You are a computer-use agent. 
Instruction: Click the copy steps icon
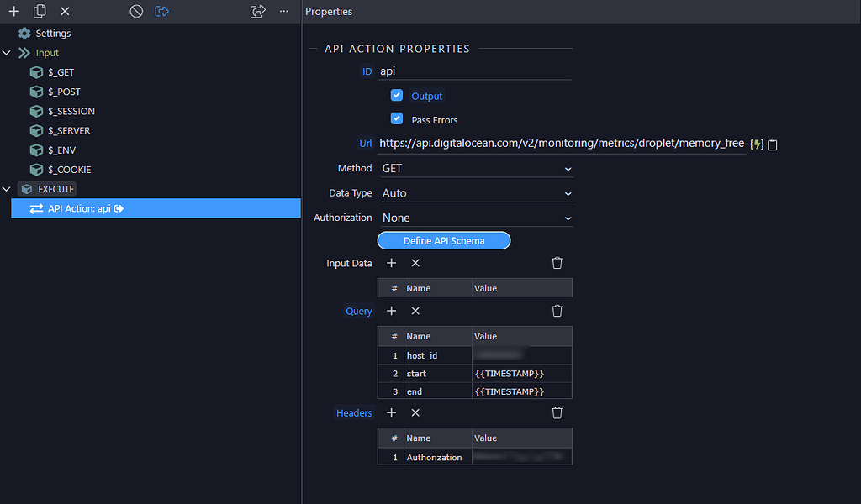click(x=40, y=11)
